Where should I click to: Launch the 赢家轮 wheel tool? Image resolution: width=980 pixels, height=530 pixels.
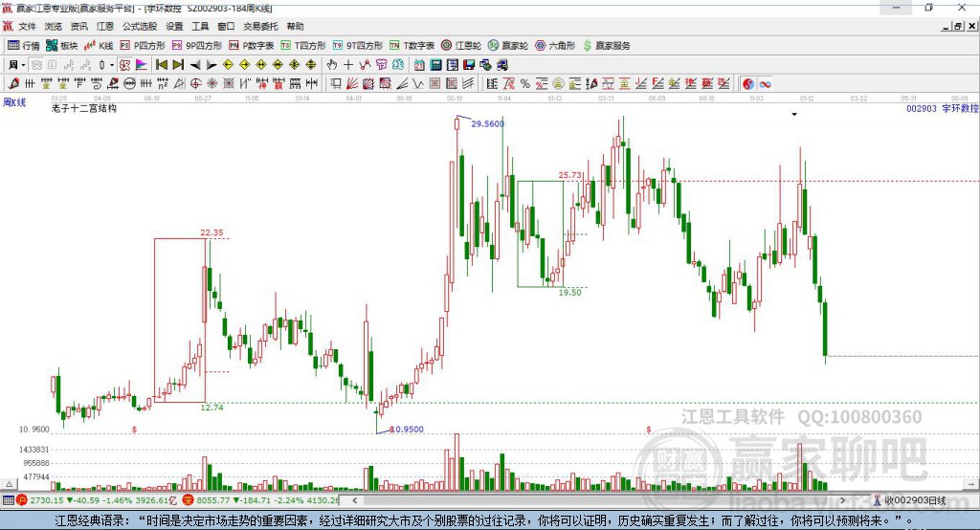508,46
